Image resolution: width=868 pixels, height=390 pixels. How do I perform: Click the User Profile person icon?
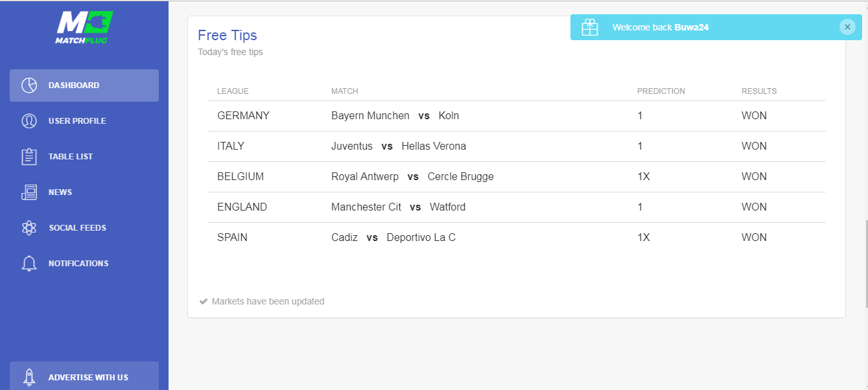point(29,121)
